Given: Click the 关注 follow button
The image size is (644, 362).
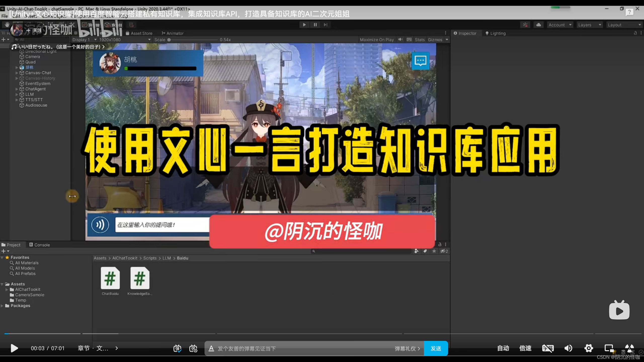Looking at the screenshot, I should [x=34, y=30].
